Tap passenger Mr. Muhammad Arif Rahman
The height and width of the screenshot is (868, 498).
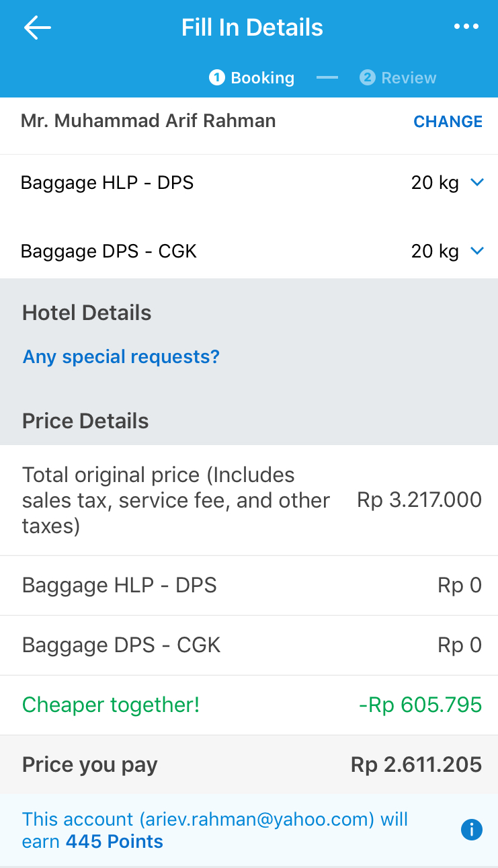click(x=149, y=121)
